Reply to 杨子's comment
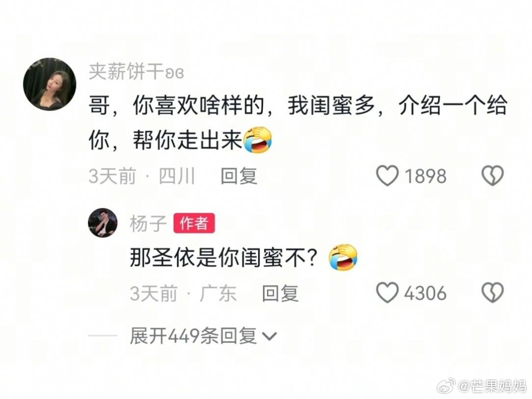Image resolution: width=532 pixels, height=399 pixels. pyautogui.click(x=280, y=293)
